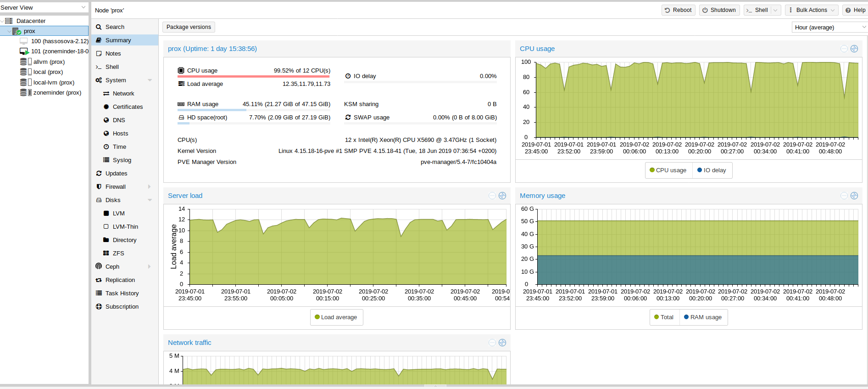
Task: Click the Subscription lifebuoy icon
Action: (99, 307)
